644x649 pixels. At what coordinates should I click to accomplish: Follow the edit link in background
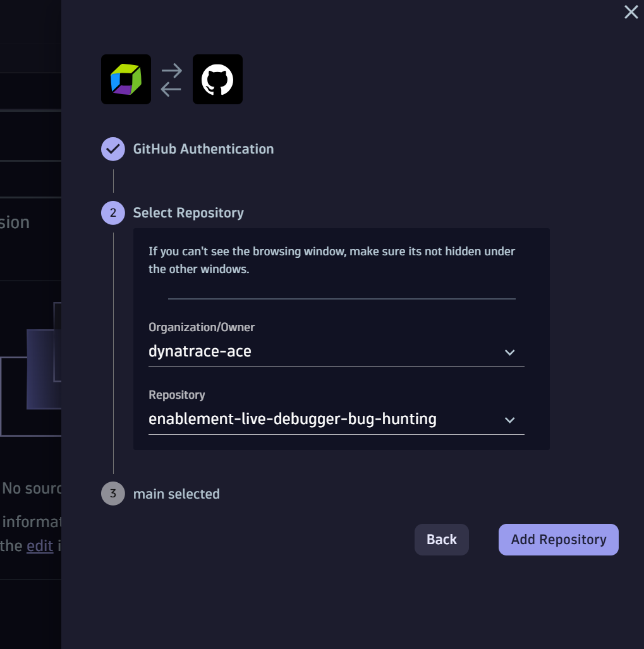coord(40,546)
